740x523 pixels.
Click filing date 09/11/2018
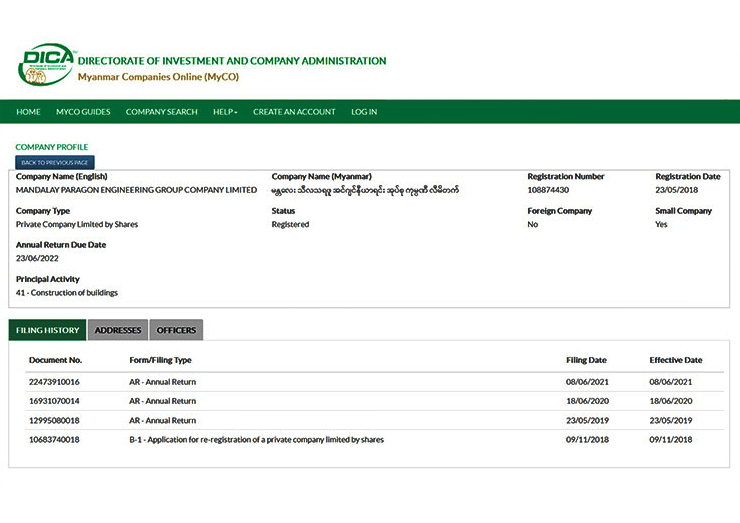tap(588, 440)
